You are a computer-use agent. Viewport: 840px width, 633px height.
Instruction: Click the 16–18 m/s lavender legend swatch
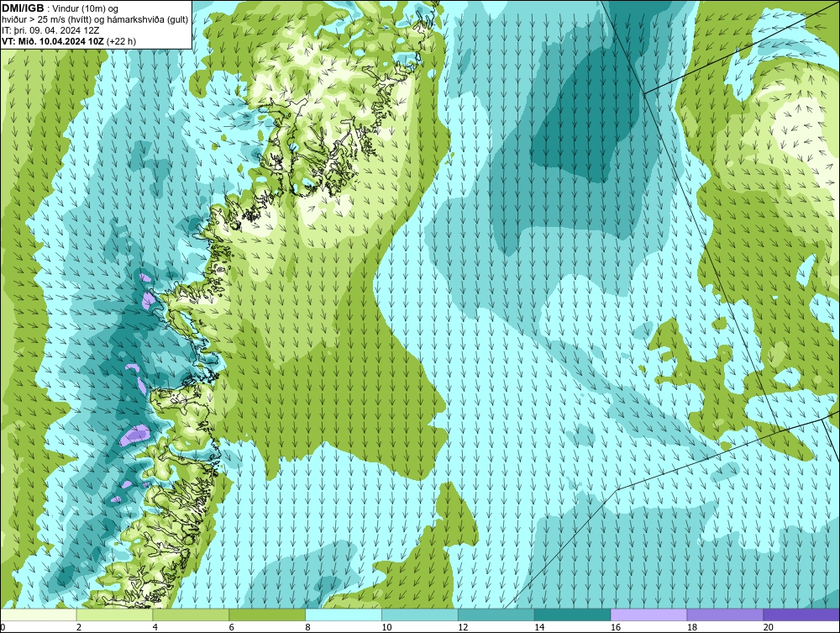tap(648, 615)
